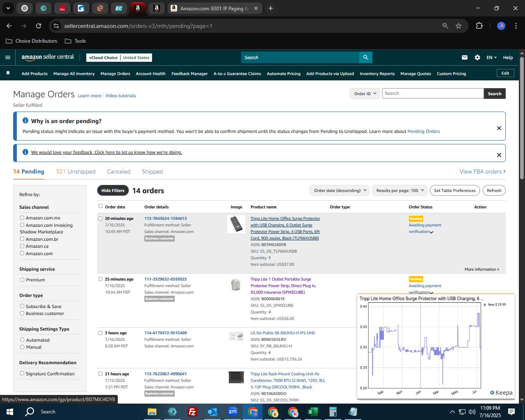Check the Amazon.com Invoicing Shadow Marketplace filter
Screen dimensions: 525x420
(x=22, y=225)
